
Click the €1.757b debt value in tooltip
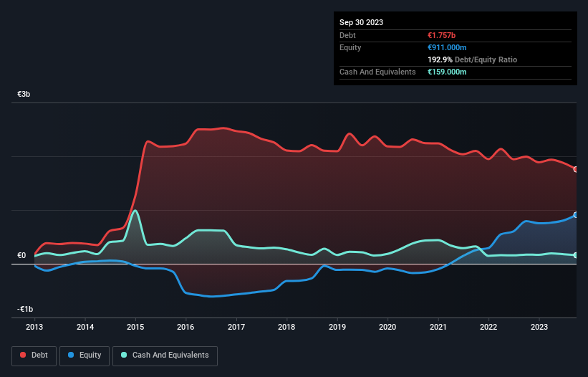[441, 35]
